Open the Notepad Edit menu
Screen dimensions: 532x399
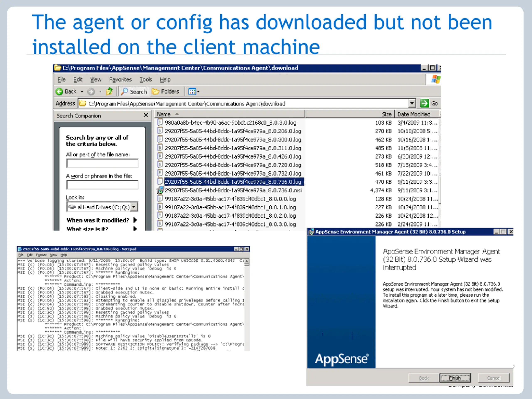pyautogui.click(x=30, y=255)
